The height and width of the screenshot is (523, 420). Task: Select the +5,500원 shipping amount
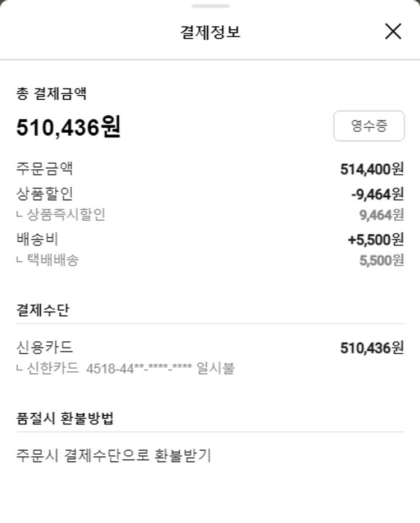coord(375,240)
